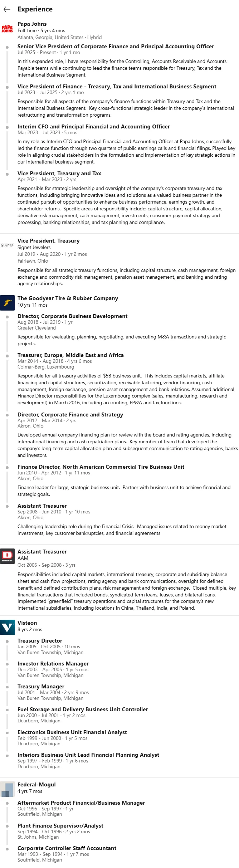Open the Federal-Mogul logo thumbnail

point(8,789)
